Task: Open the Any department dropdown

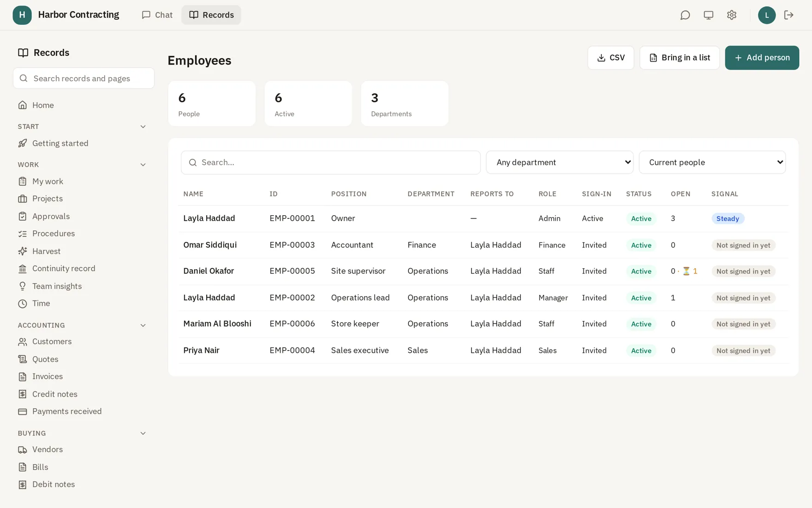Action: point(560,162)
